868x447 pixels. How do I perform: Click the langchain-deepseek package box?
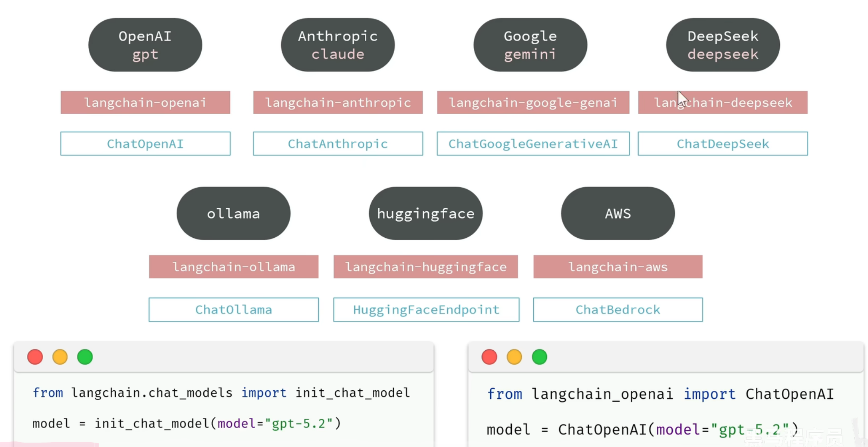click(723, 102)
